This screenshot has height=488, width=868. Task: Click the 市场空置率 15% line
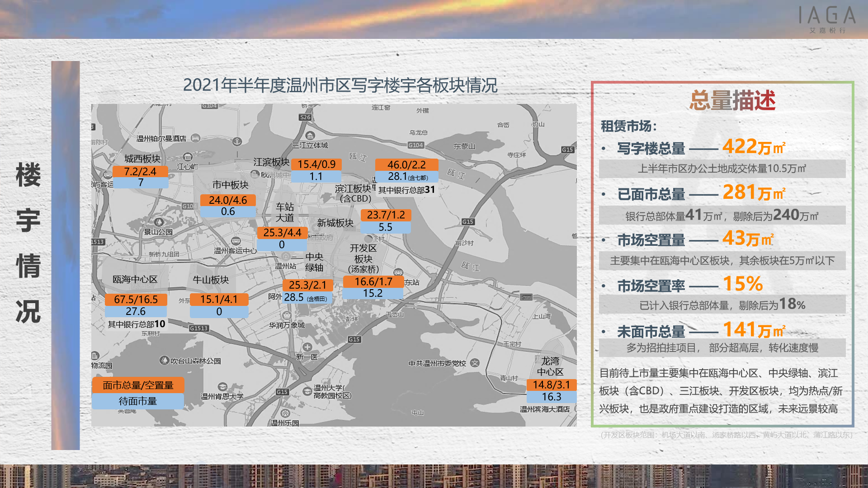(690, 285)
